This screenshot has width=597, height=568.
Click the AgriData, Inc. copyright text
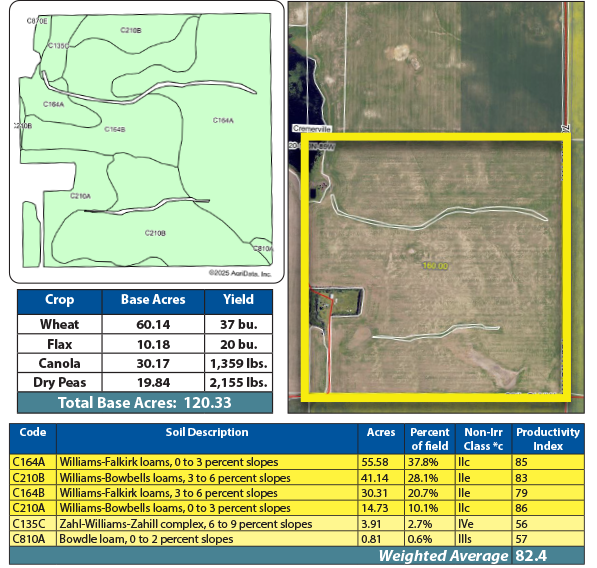[x=240, y=273]
